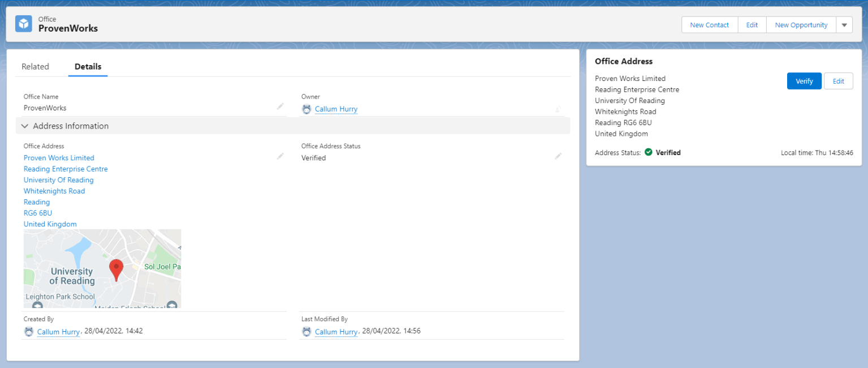Click the edit pencil beside Office Address
This screenshot has height=368, width=868.
tap(280, 156)
